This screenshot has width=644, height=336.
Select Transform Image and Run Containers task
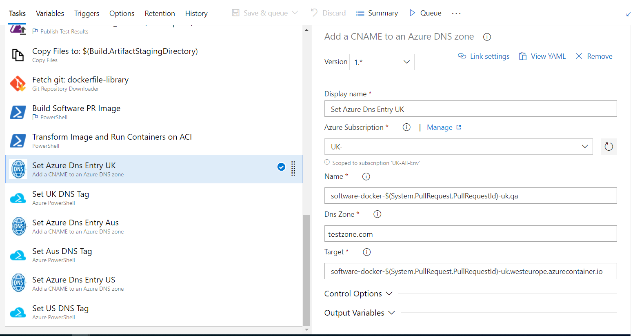tap(154, 140)
